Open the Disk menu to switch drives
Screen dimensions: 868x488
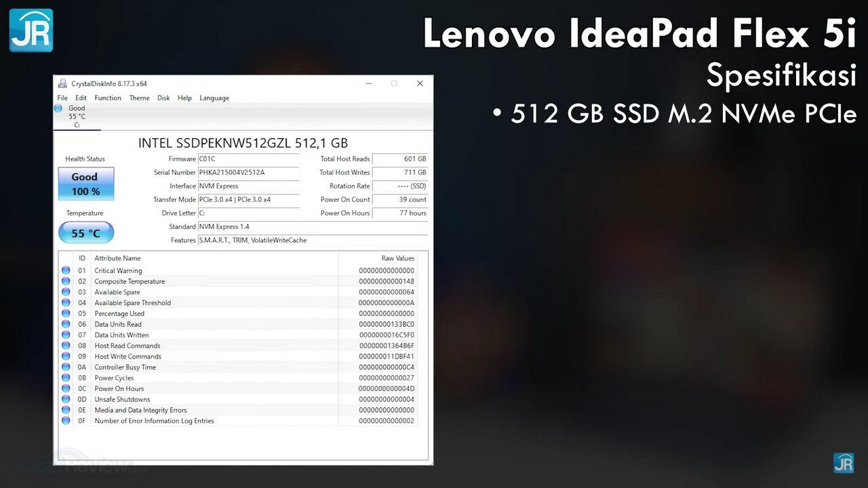[x=163, y=98]
